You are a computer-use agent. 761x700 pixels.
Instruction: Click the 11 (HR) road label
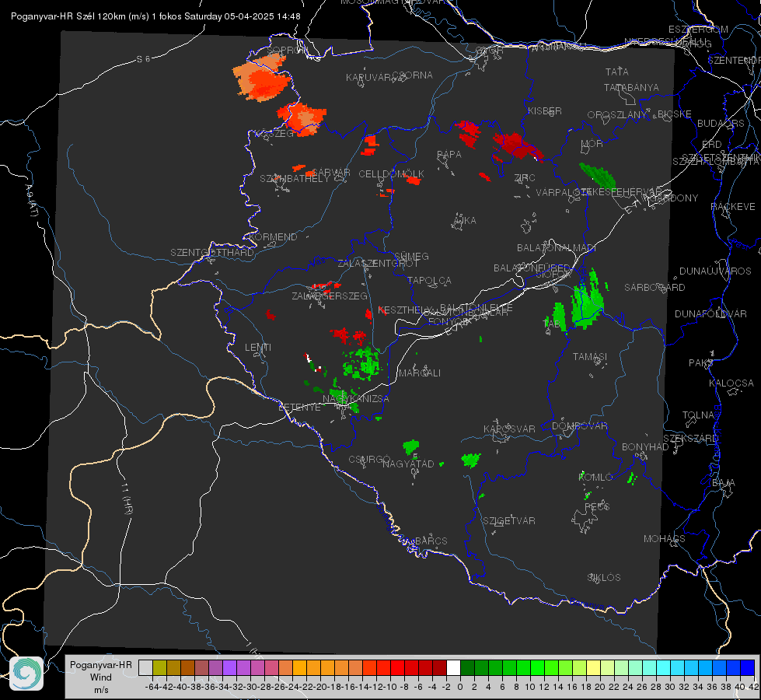[126, 498]
